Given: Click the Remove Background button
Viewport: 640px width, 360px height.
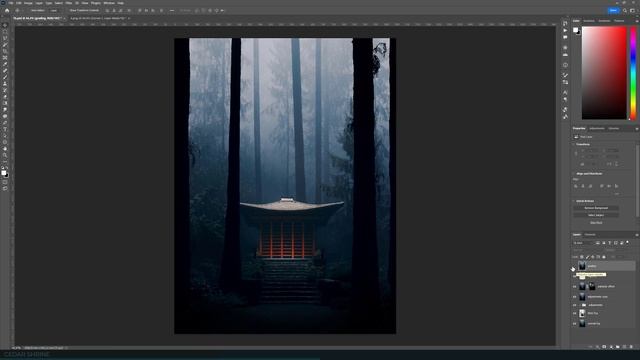Looking at the screenshot, I should [596, 208].
